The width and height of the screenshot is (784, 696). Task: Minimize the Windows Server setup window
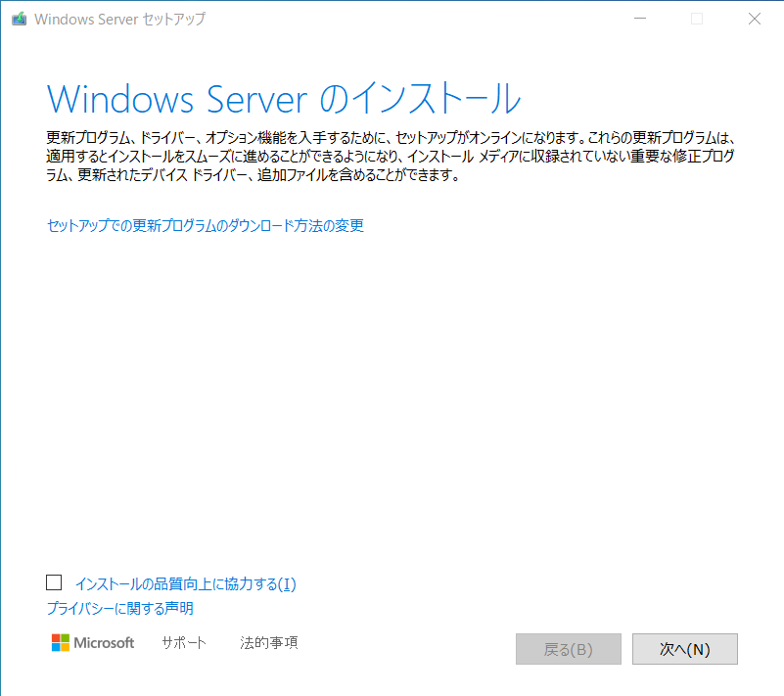click(640, 19)
